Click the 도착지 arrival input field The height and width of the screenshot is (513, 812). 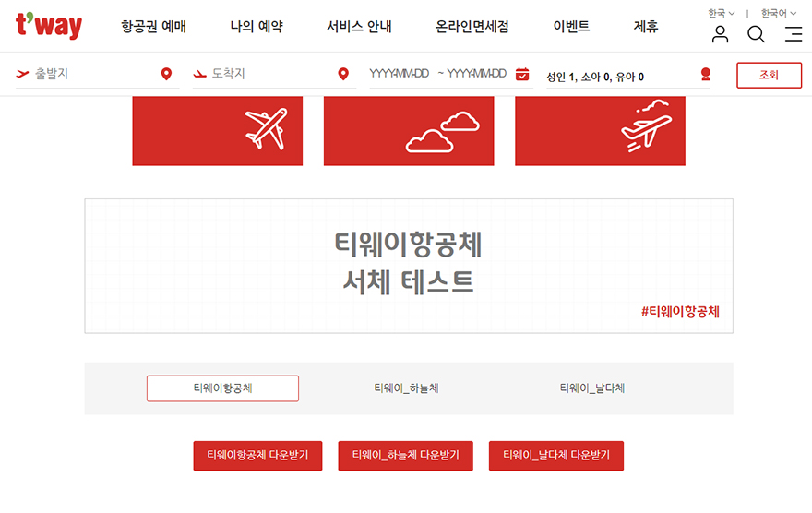(x=274, y=75)
